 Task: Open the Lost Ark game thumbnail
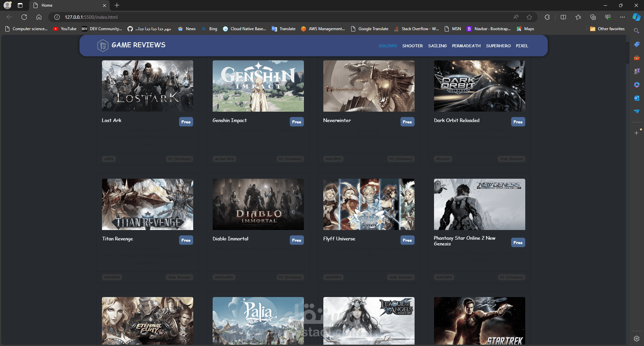tap(148, 86)
